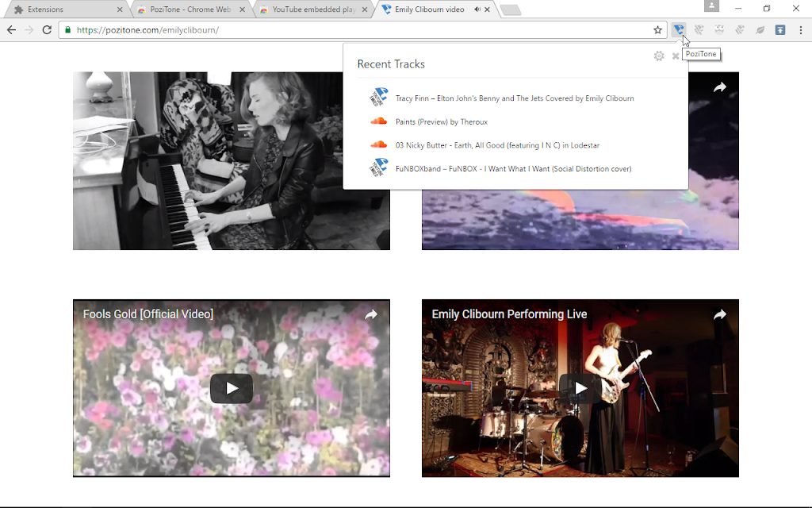
Task: Switch to YouTube embedded player tab
Action: pyautogui.click(x=313, y=10)
